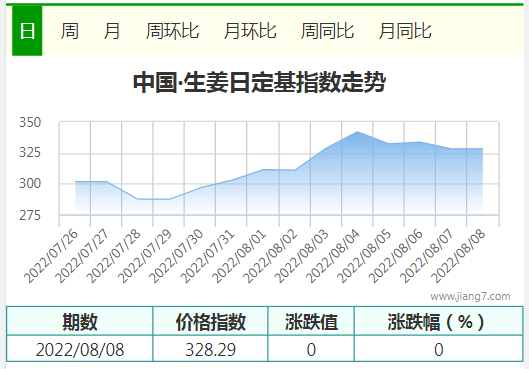Image resolution: width=529 pixels, height=369 pixels.
Task: Open the 周环比 tab
Action: (172, 31)
